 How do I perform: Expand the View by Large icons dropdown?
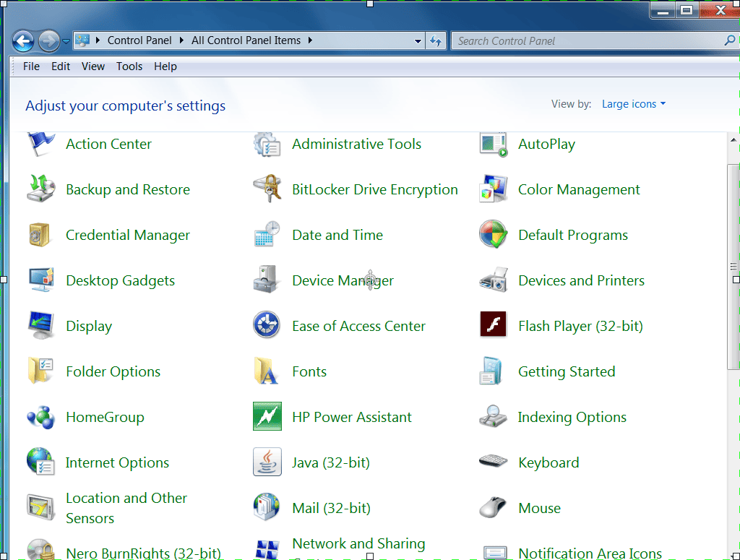pos(634,104)
